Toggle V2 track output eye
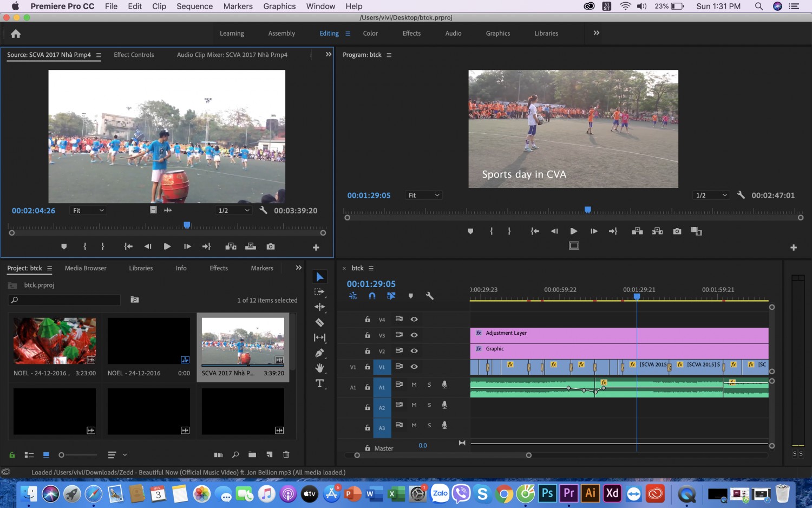This screenshot has width=812, height=508. [414, 350]
